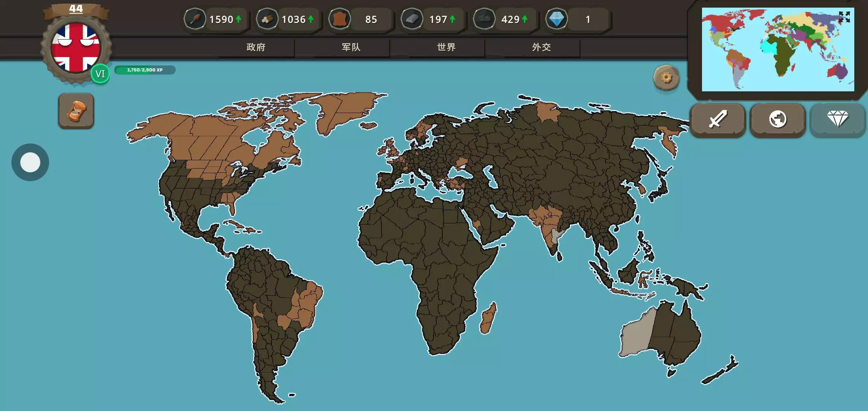
Task: Click the iron ingot resource icon
Action: point(412,19)
